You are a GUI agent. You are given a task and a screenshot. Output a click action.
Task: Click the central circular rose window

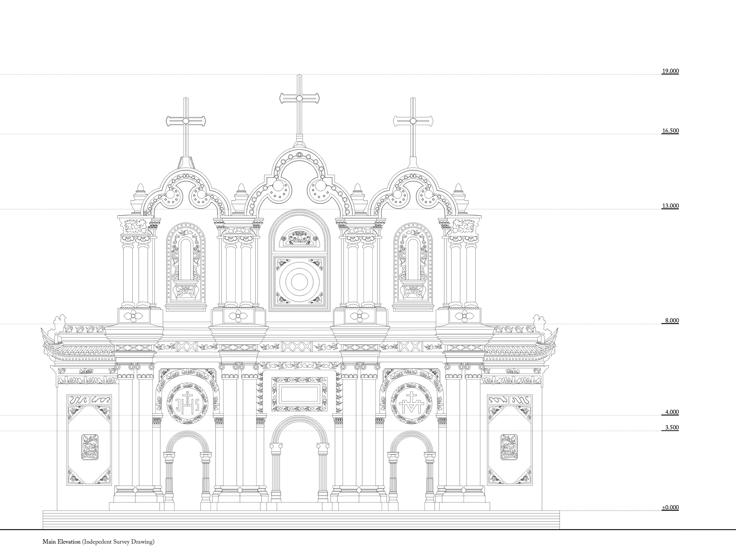point(299,282)
